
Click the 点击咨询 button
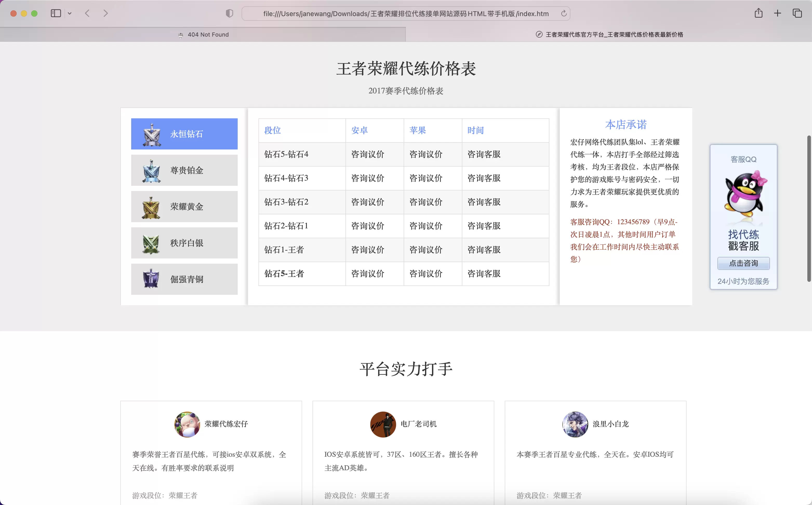tap(743, 263)
